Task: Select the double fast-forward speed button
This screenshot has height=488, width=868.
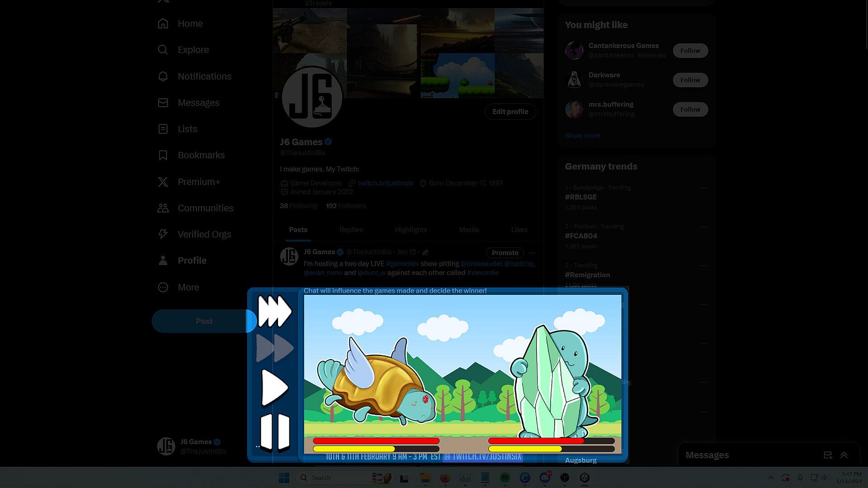Action: (x=274, y=348)
